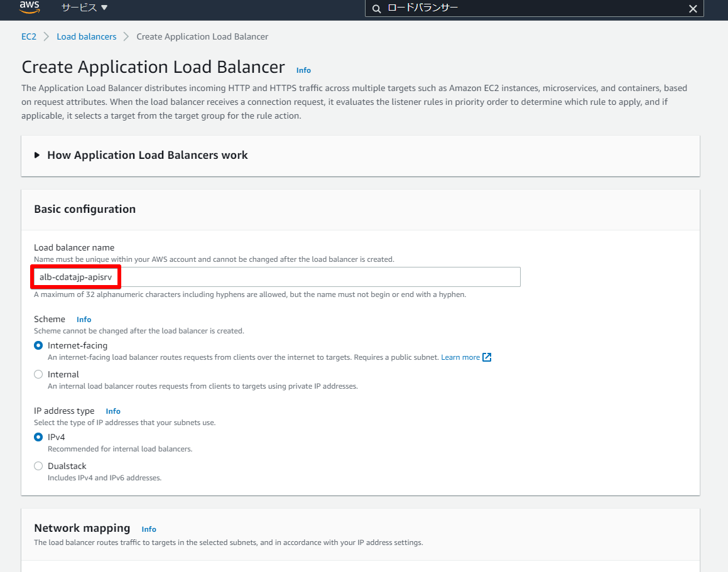728x572 pixels.
Task: Select the Internet-facing scheme radio
Action: 38,345
